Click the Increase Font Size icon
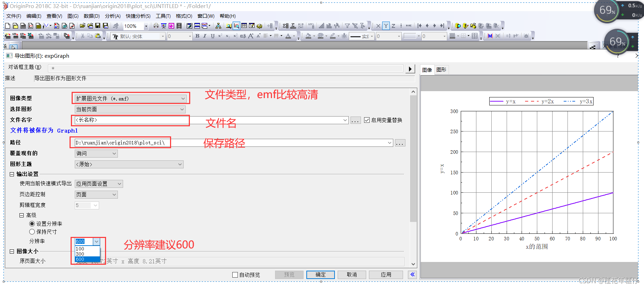 (251, 36)
